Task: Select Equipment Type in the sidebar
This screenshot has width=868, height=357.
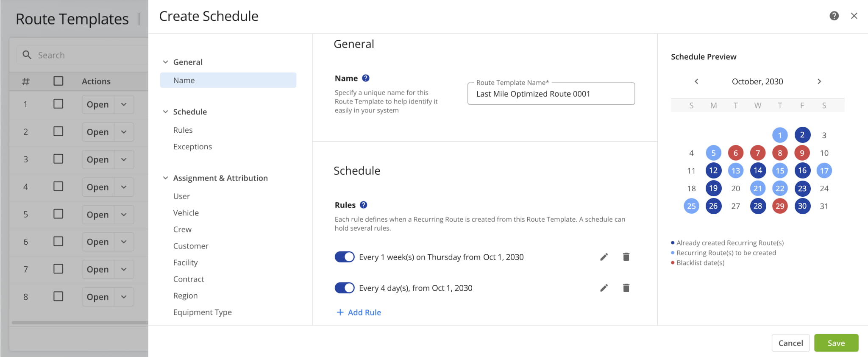Action: (202, 312)
